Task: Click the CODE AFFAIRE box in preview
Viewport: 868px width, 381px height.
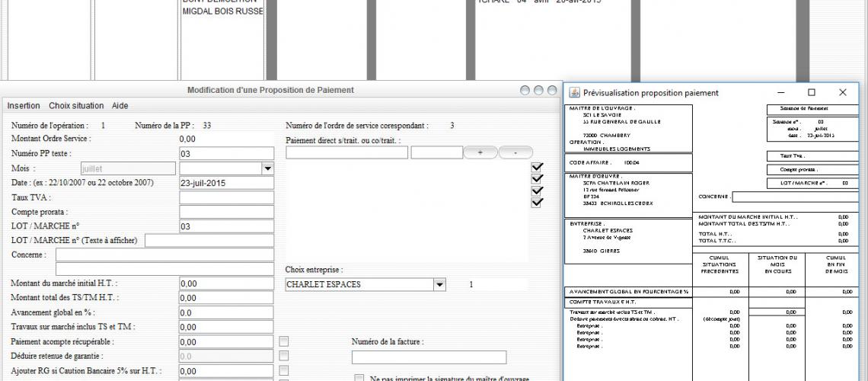Action: pyautogui.click(x=627, y=163)
